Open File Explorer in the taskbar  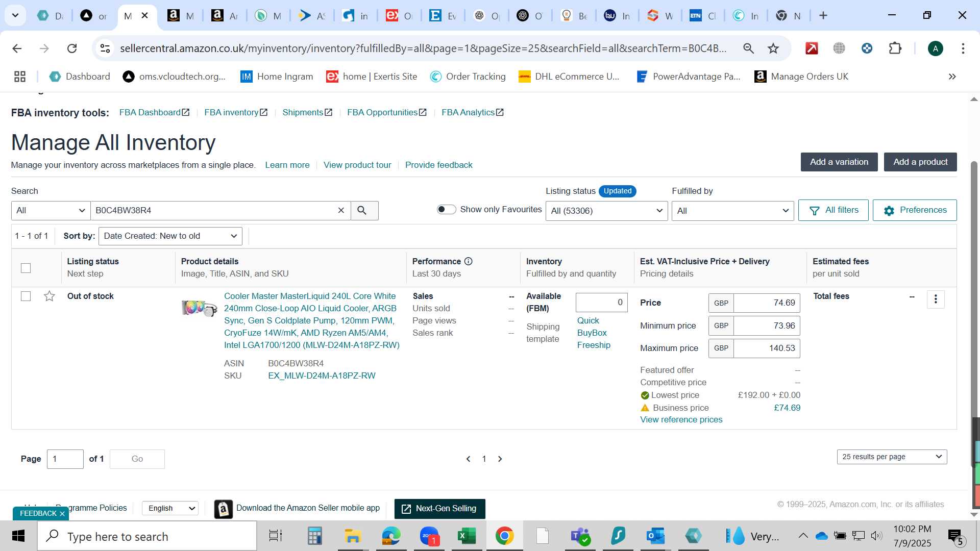[x=352, y=536]
